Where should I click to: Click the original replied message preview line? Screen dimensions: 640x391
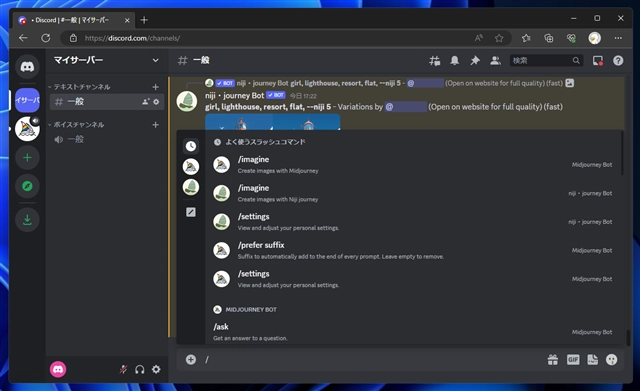click(x=389, y=83)
